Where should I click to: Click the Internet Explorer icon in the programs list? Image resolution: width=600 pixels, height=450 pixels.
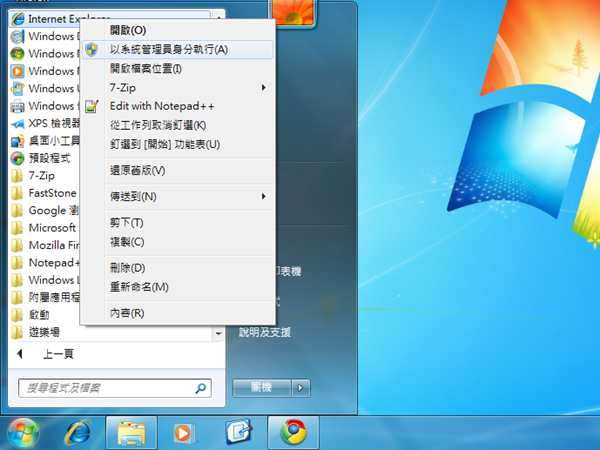(x=18, y=19)
